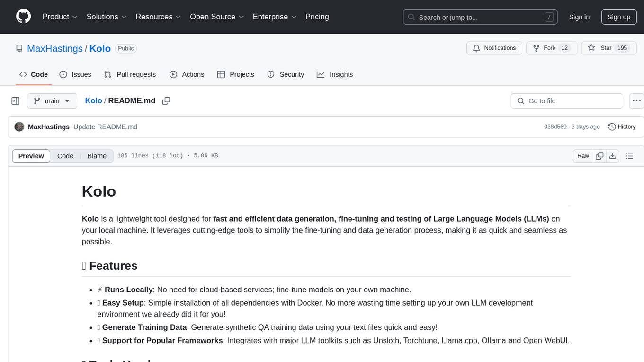Open the MaxHastings owner profile link

tap(55, 48)
